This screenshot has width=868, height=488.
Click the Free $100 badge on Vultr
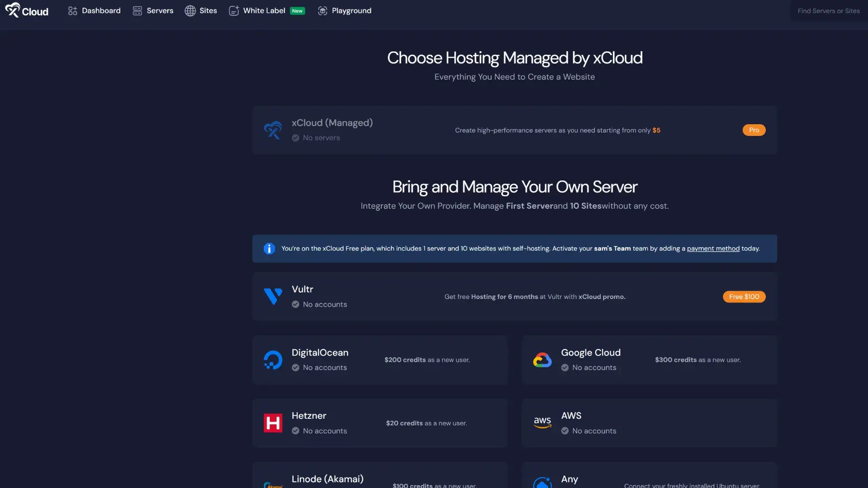pos(744,297)
